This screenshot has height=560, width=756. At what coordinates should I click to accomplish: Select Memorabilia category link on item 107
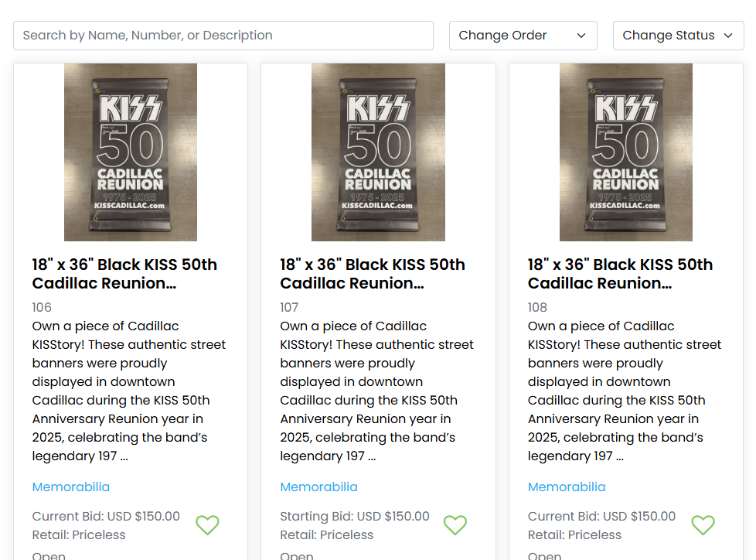(x=318, y=487)
